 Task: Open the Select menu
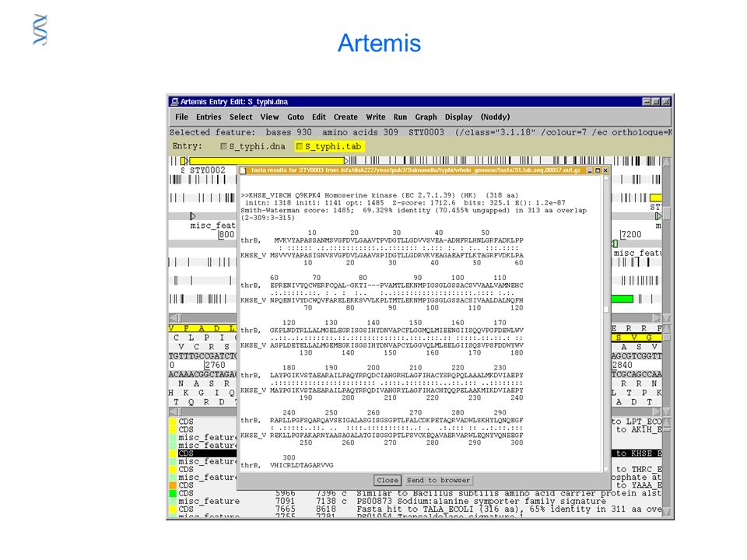241,117
